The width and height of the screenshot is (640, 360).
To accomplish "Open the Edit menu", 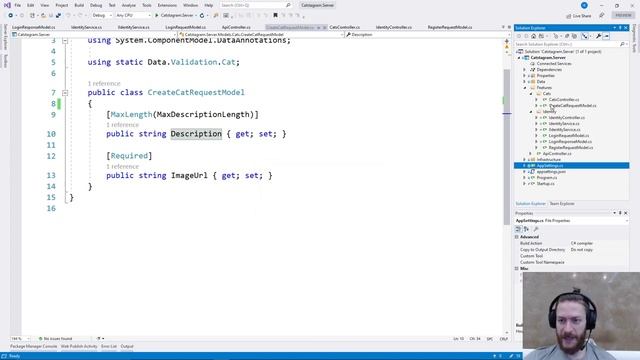I will click(x=31, y=5).
